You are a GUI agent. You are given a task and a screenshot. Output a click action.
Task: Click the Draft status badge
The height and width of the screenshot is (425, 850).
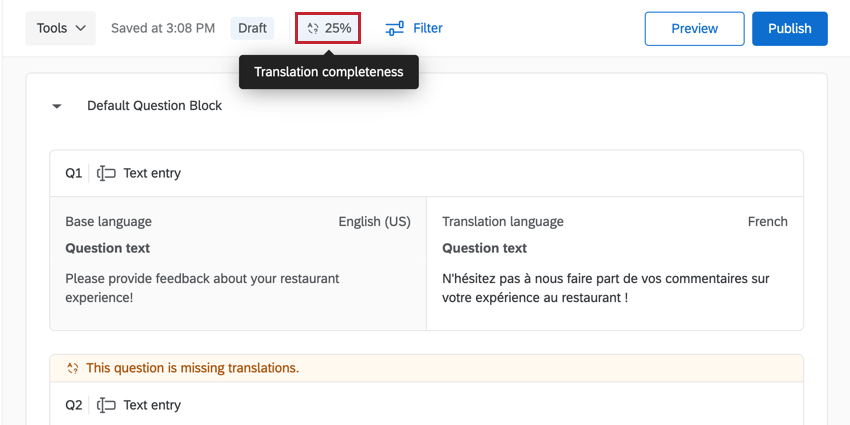click(x=252, y=28)
